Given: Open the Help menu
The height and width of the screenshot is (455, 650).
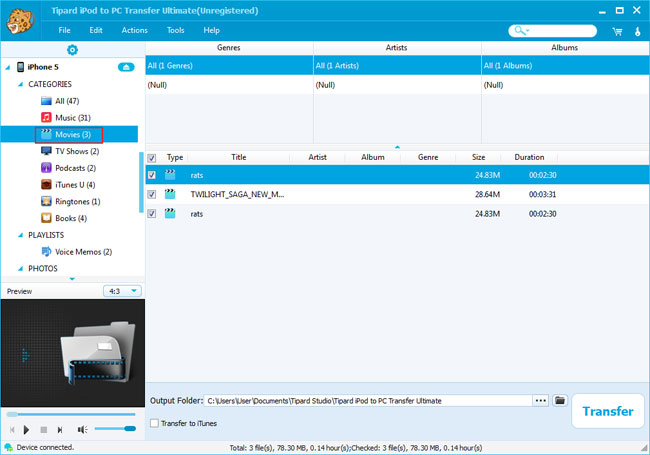Looking at the screenshot, I should tap(211, 30).
